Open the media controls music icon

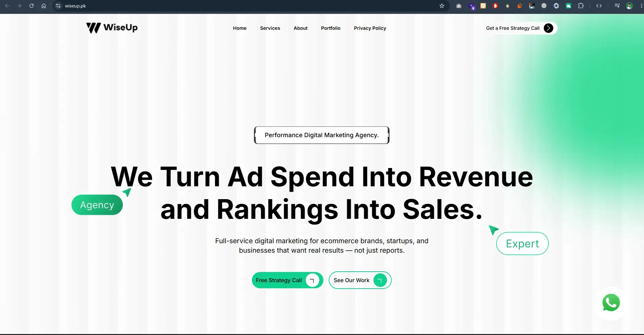point(617,6)
